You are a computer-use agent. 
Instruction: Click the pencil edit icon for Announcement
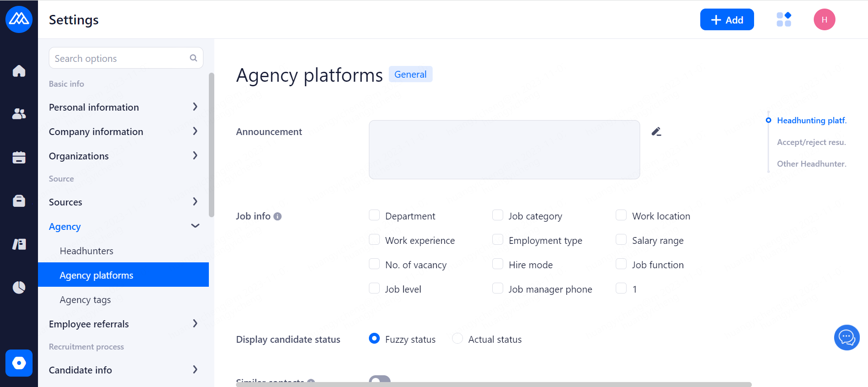(x=656, y=131)
